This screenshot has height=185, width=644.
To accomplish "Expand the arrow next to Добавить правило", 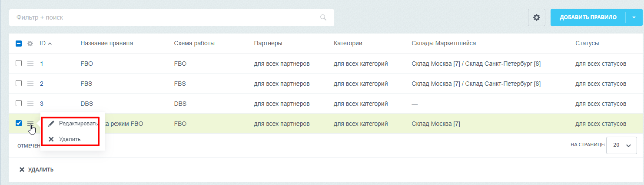I will [x=634, y=17].
